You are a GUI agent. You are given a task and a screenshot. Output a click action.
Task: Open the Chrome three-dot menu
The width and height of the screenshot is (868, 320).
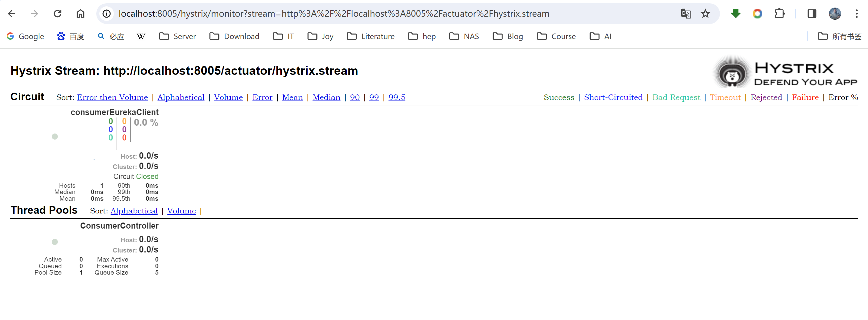[x=856, y=14]
